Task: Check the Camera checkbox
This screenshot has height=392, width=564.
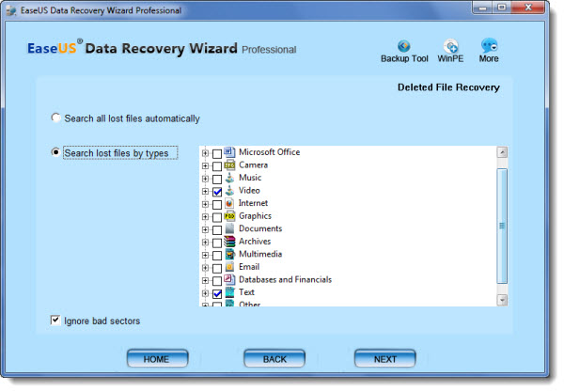Action: pos(217,166)
